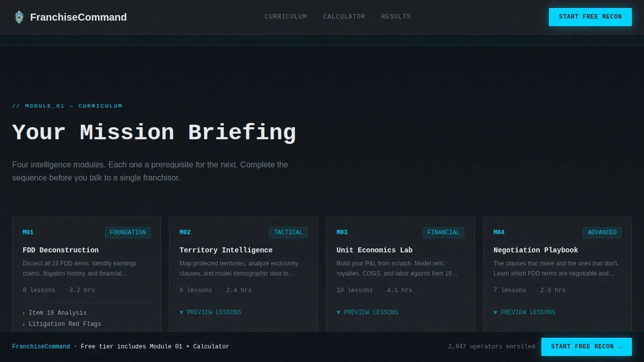This screenshot has height=362, width=644.
Task: Click the ADVANCED tag badge
Action: tap(602, 232)
